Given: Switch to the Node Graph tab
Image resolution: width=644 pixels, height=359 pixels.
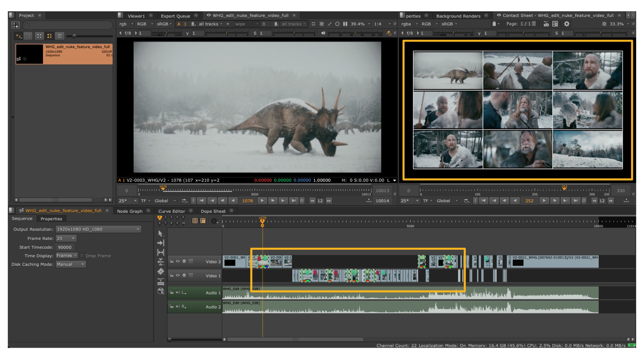Looking at the screenshot, I should click(x=130, y=211).
